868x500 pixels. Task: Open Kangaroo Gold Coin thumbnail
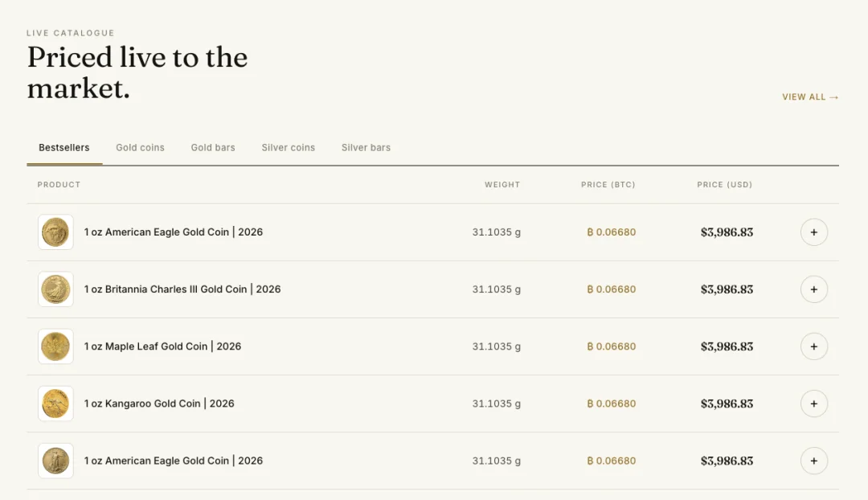pyautogui.click(x=55, y=404)
